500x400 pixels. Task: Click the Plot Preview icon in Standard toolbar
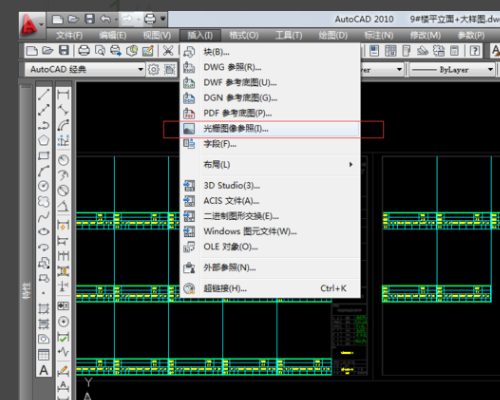100,51
